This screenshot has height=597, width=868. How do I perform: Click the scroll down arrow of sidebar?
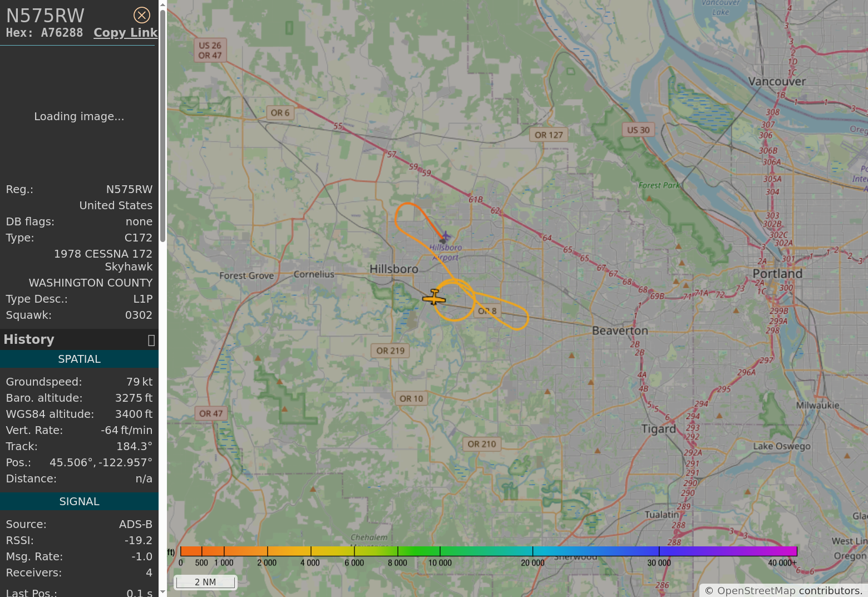(162, 592)
